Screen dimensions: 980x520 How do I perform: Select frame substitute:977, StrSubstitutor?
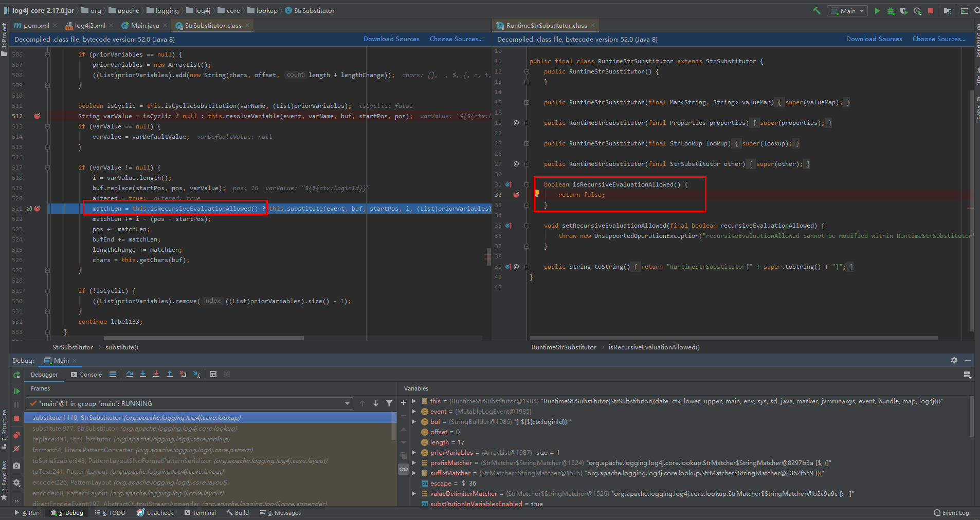click(x=208, y=429)
